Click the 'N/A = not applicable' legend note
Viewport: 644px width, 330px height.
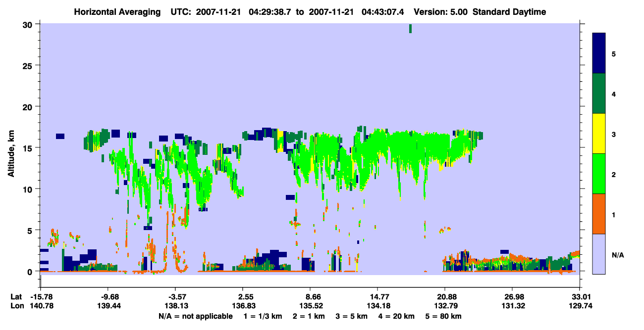pos(196,316)
